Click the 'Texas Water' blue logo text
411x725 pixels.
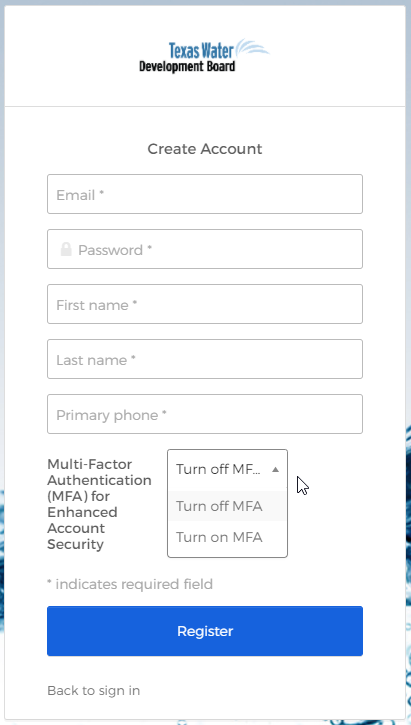(201, 50)
